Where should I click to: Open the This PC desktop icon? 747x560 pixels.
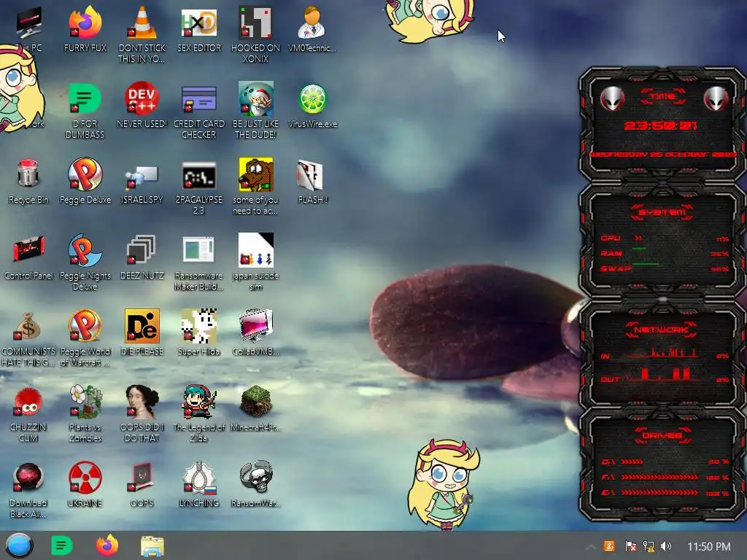point(28,24)
